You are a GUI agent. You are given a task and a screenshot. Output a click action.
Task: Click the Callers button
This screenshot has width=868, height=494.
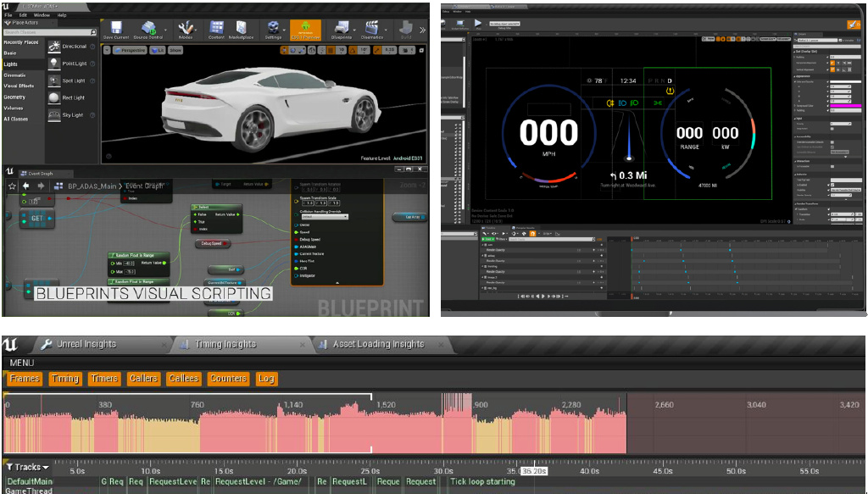(x=143, y=379)
